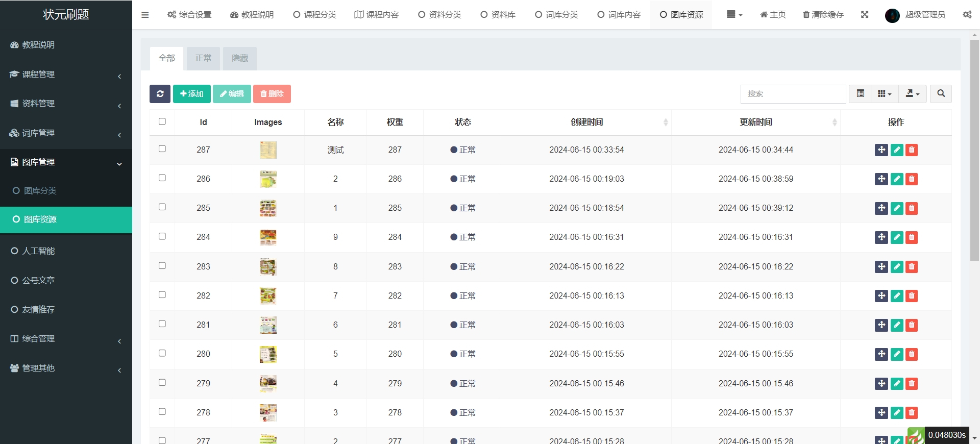Toggle sidebar with the hamburger icon
The width and height of the screenshot is (980, 444).
[x=145, y=15]
